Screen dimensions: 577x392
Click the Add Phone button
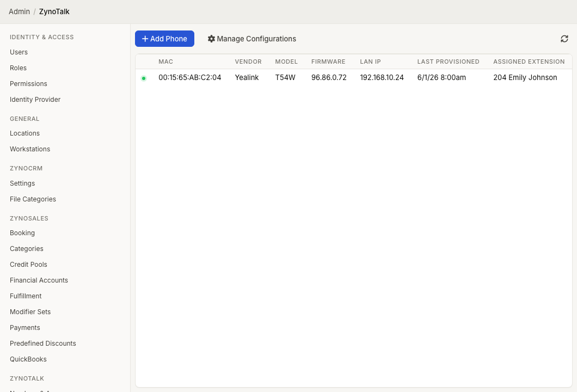click(x=164, y=39)
